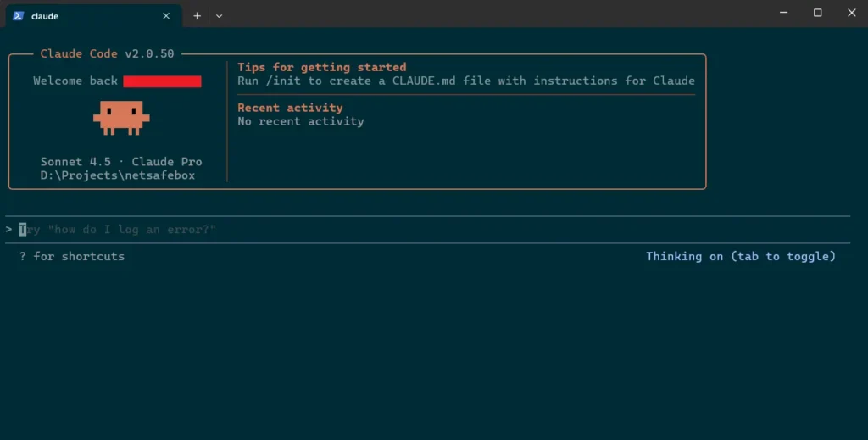Click the D:\Projects\netsafebox path
Image resolution: width=868 pixels, height=440 pixels.
pos(118,175)
